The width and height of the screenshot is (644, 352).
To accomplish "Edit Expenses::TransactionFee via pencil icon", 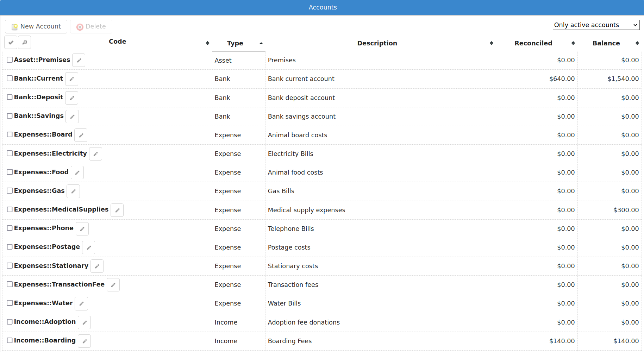I will point(113,285).
